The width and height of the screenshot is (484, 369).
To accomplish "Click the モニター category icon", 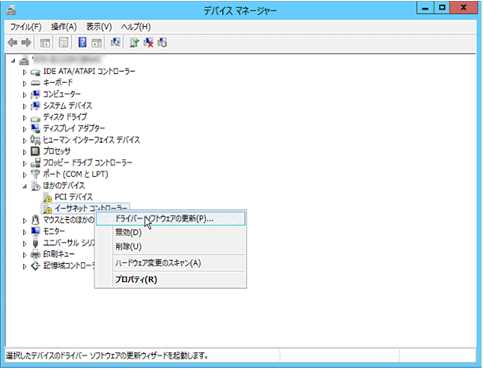I will [x=36, y=231].
